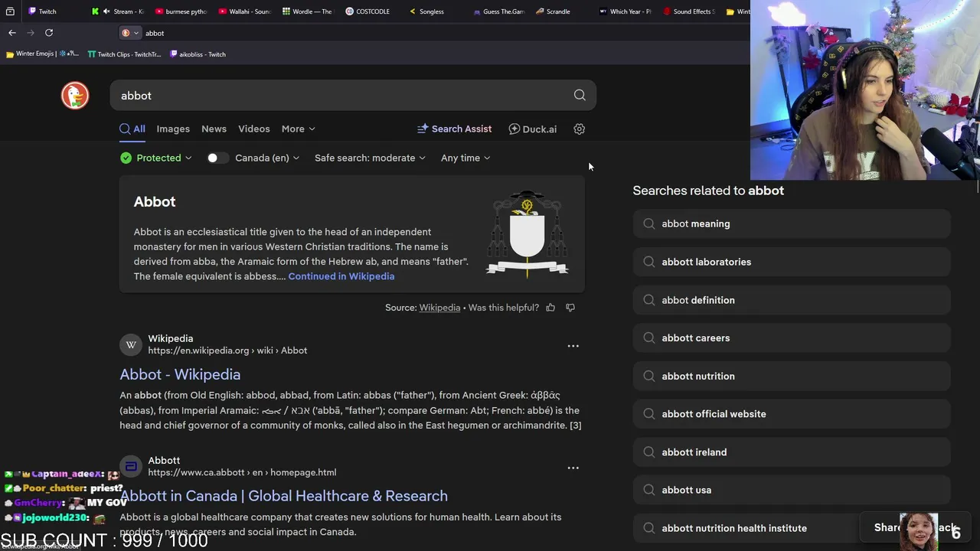980x551 pixels.
Task: Open Winter Emojis bookmark
Action: point(42,54)
